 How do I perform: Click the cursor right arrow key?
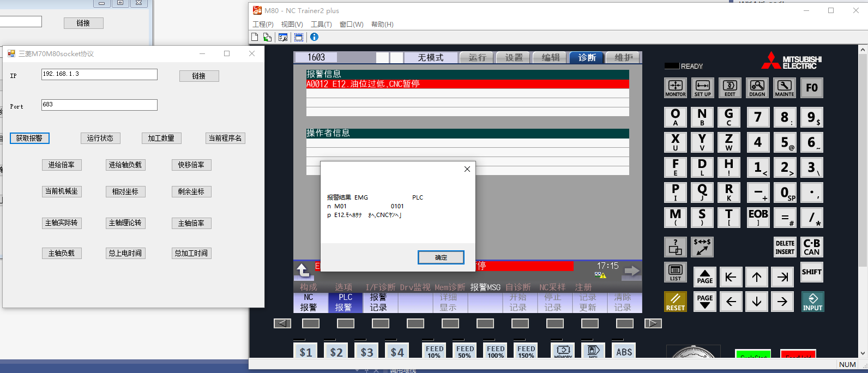tap(783, 302)
